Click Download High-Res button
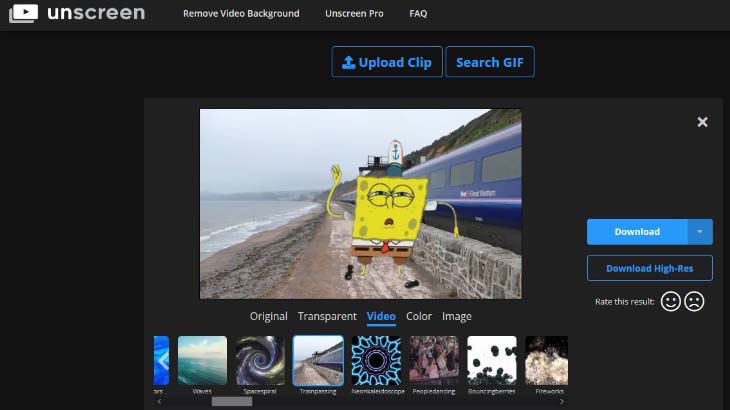The image size is (730, 410). click(649, 268)
